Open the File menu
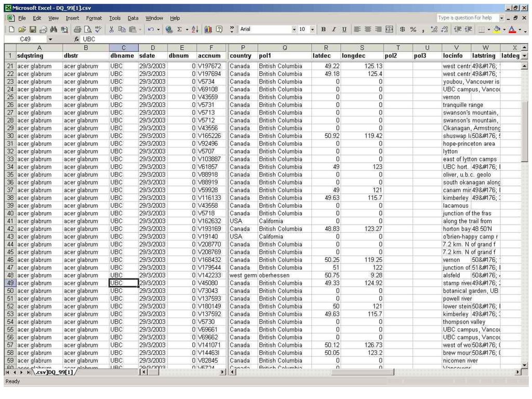This screenshot has width=532, height=399. (22, 18)
